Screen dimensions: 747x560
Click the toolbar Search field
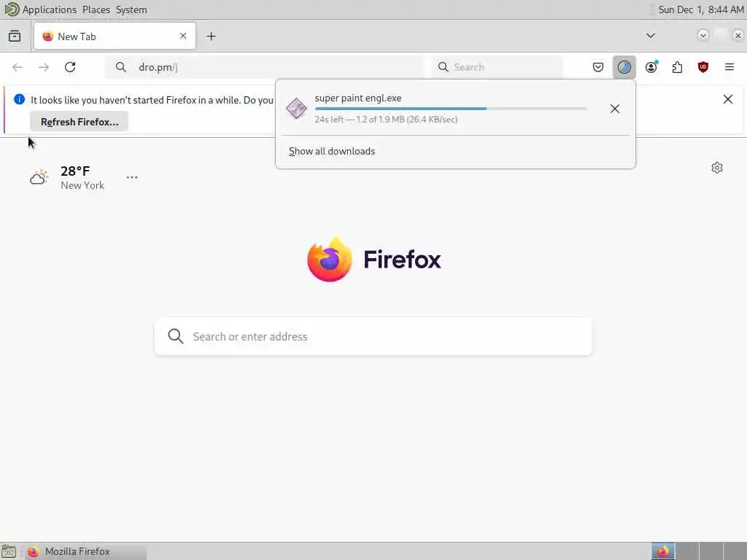click(x=498, y=67)
